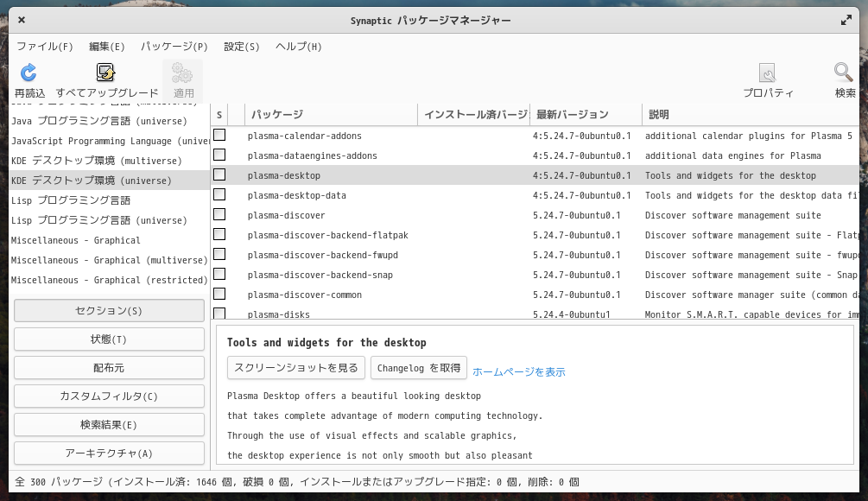Open the 設定(S) menu
The height and width of the screenshot is (501, 868).
[241, 47]
